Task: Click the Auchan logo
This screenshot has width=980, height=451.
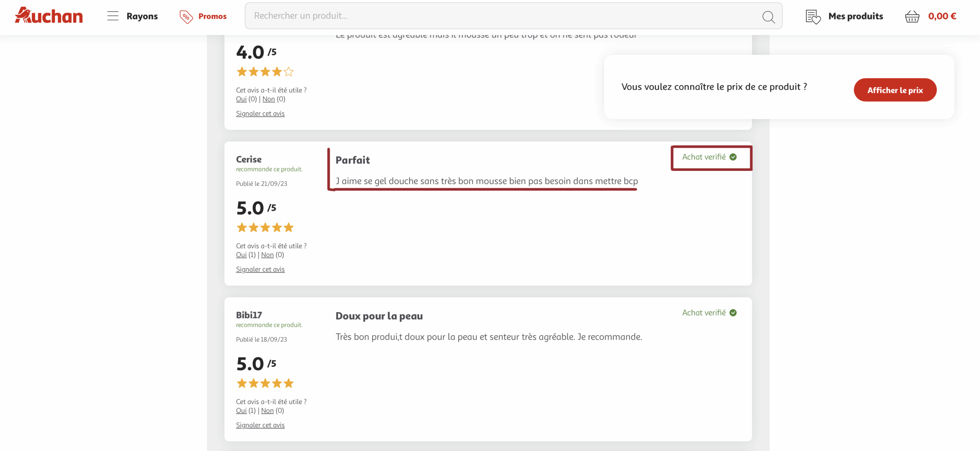Action: 49,16
